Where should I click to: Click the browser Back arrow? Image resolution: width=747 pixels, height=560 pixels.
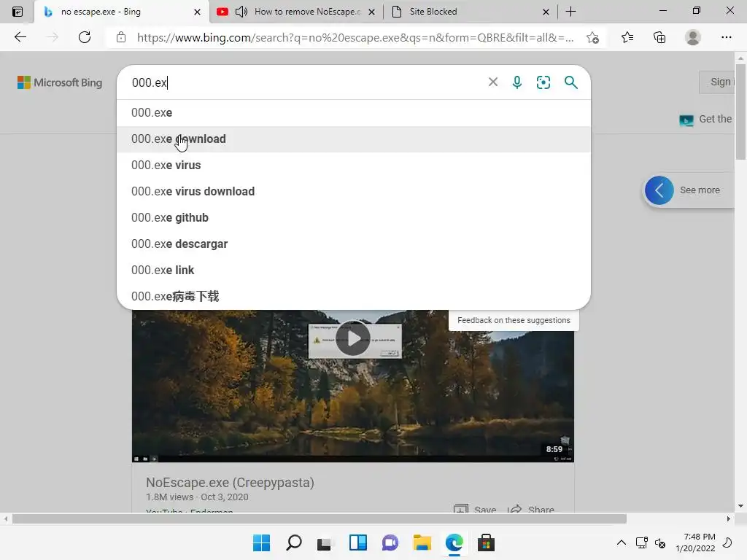point(20,37)
